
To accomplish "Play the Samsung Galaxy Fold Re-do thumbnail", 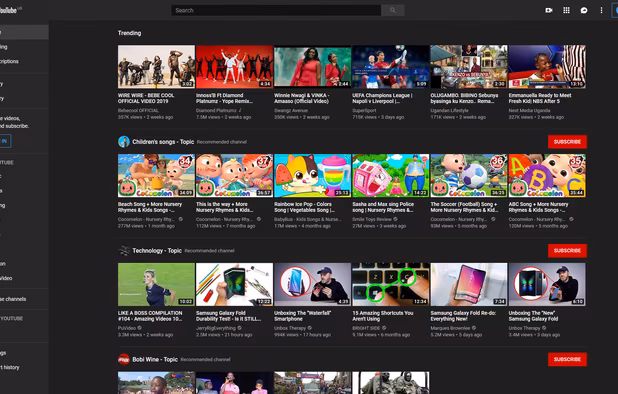I will [x=469, y=284].
